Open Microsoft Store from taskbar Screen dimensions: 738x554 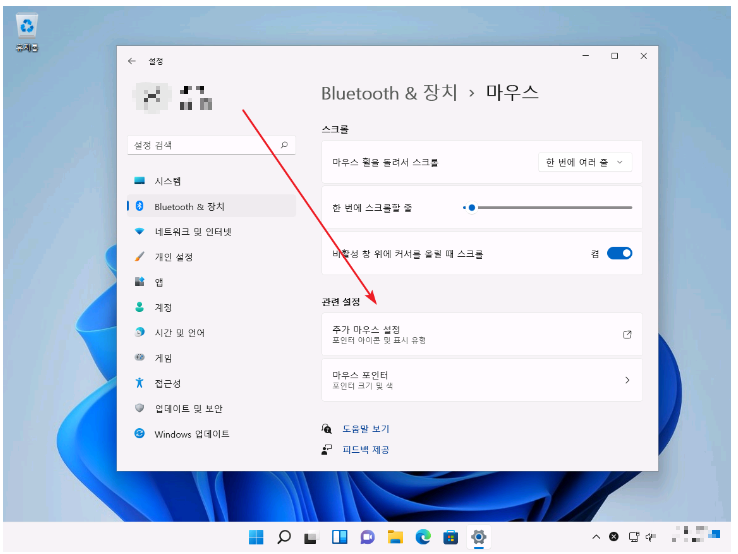point(450,537)
